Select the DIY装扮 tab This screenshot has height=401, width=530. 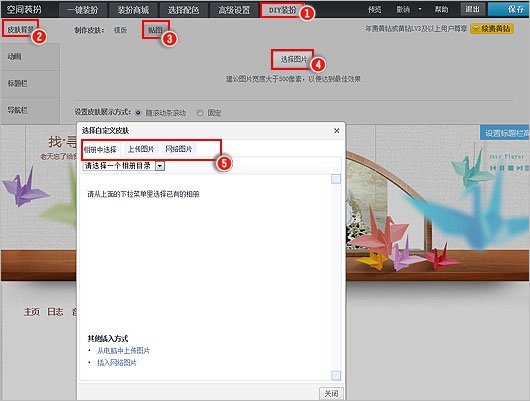[282, 10]
